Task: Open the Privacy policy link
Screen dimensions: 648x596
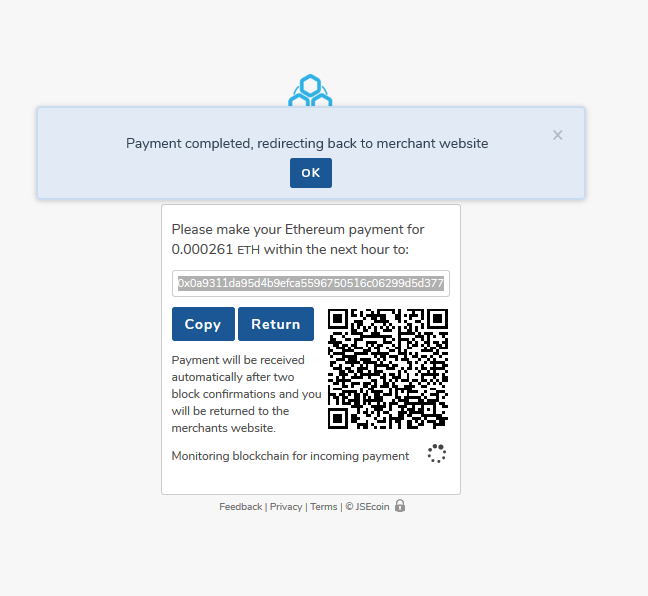Action: pos(286,507)
